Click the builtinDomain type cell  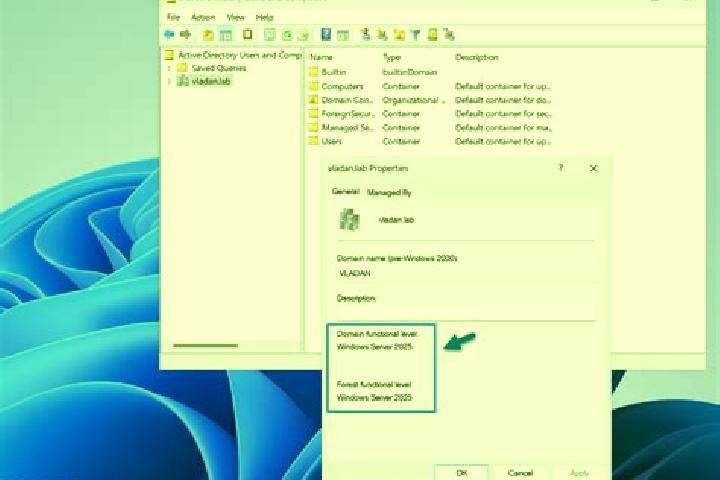tap(410, 72)
